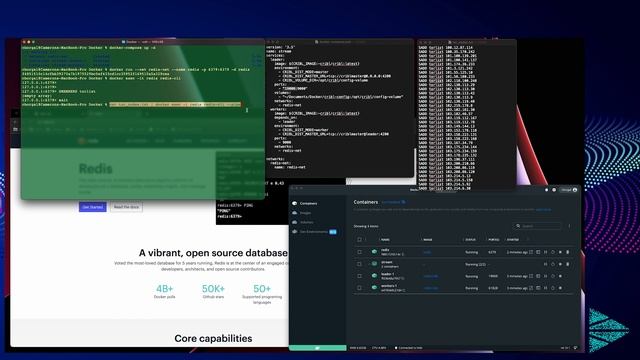640x360 pixels.
Task: Open the redis image link
Action: click(427, 252)
